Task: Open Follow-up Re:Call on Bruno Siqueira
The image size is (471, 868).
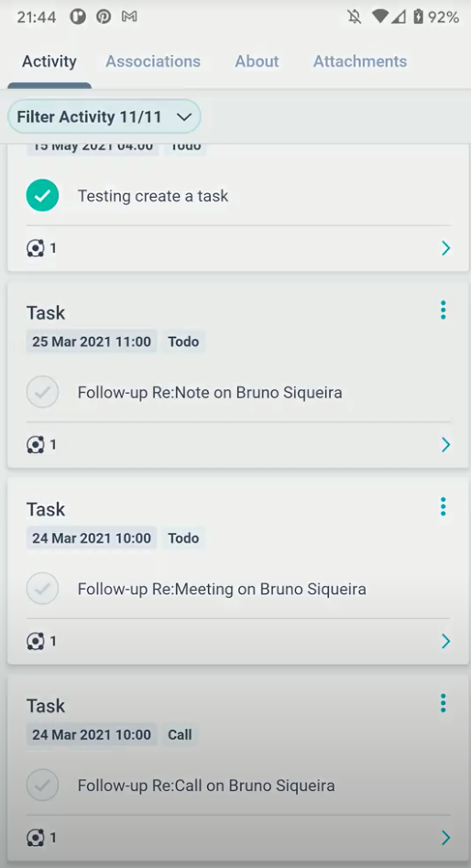Action: pyautogui.click(x=206, y=786)
